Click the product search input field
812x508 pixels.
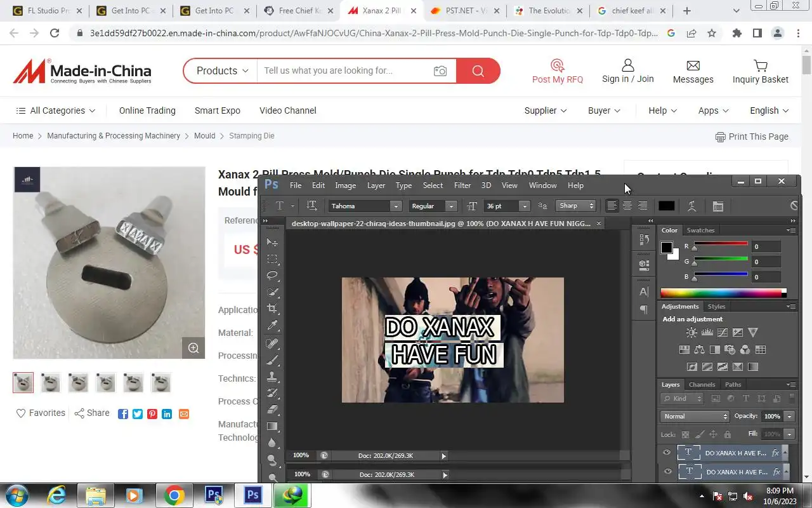tap(344, 70)
